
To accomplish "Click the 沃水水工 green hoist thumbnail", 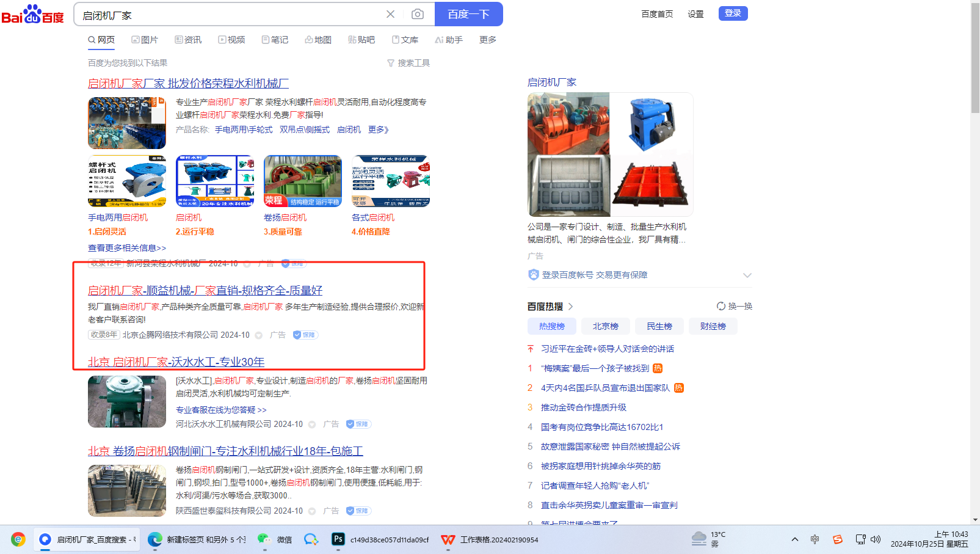I will pyautogui.click(x=127, y=401).
